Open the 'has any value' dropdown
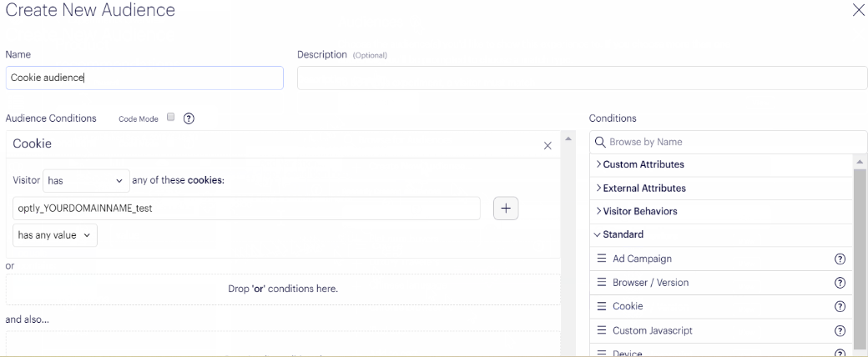Screen dimensions: 868x357 [x=55, y=235]
